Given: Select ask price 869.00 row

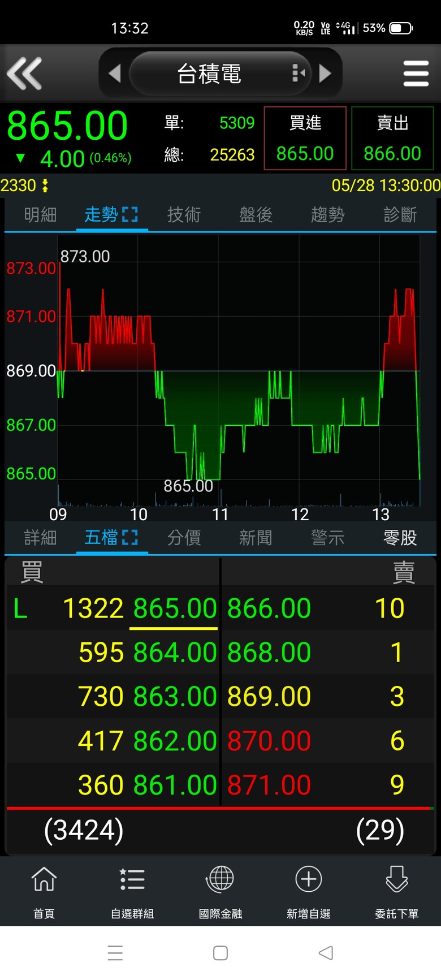Looking at the screenshot, I should point(269,697).
